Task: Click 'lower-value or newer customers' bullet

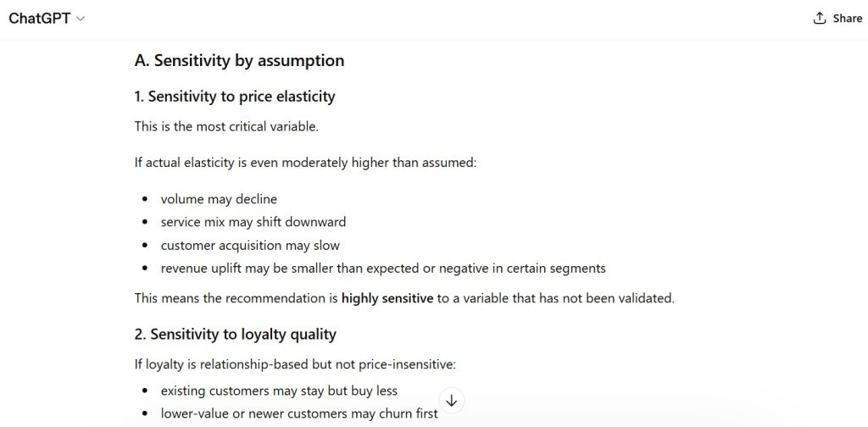Action: (299, 414)
